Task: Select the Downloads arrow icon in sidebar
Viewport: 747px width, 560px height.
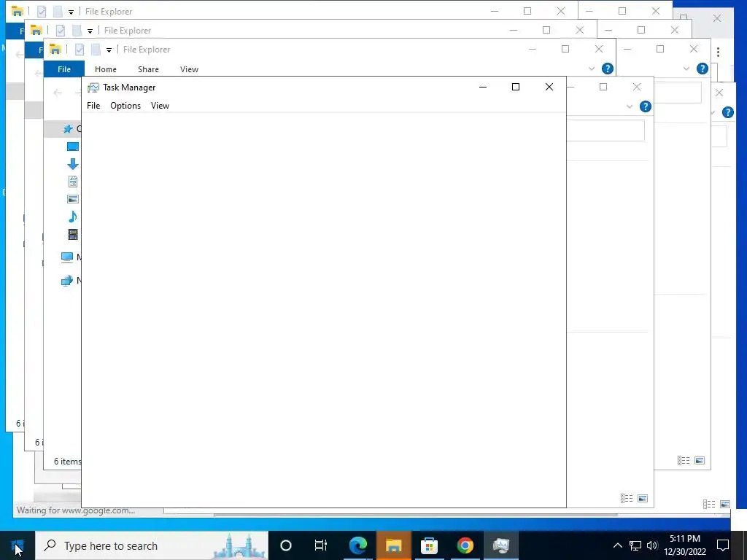Action: coord(73,164)
